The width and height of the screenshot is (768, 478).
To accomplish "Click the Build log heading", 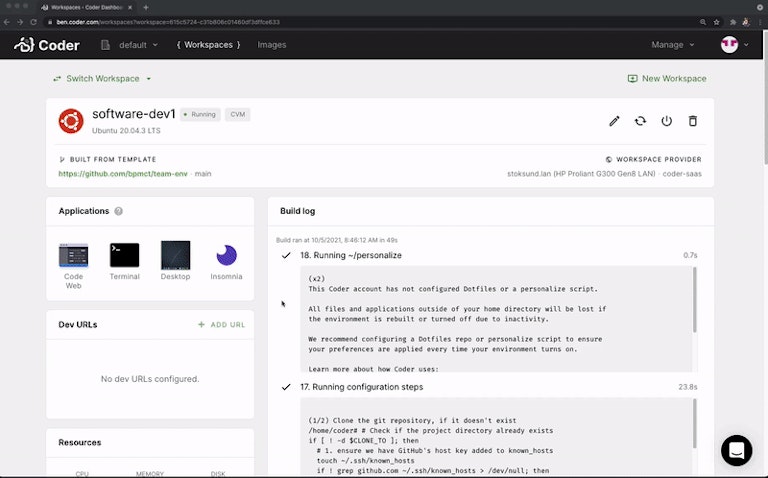I will click(x=297, y=211).
